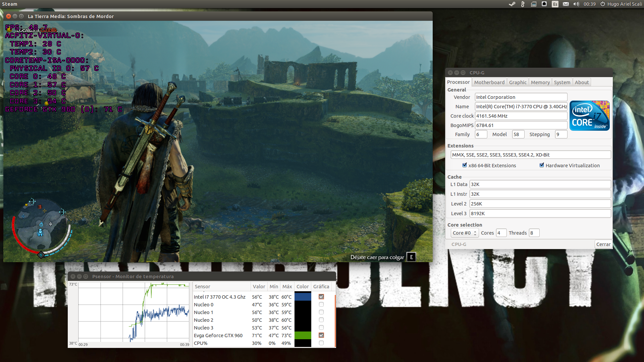The image size is (644, 362).
Task: Open the Steam menu in top panel
Action: click(10, 4)
